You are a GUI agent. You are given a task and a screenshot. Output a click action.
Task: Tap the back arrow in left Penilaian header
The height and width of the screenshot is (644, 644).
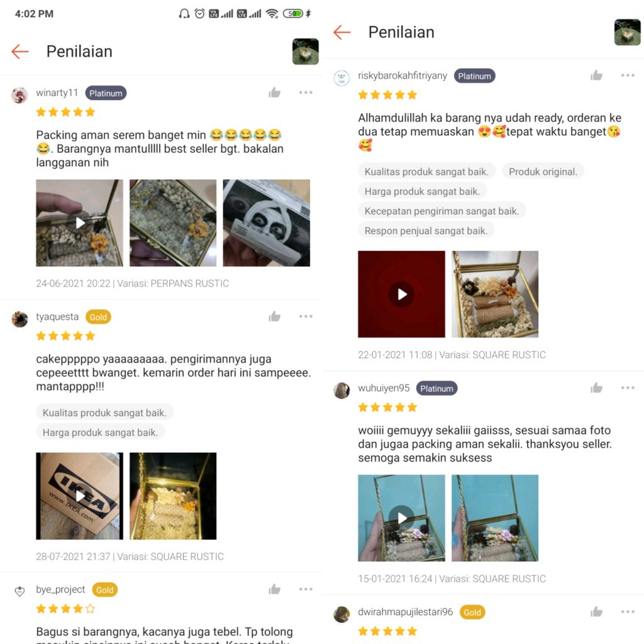[19, 52]
